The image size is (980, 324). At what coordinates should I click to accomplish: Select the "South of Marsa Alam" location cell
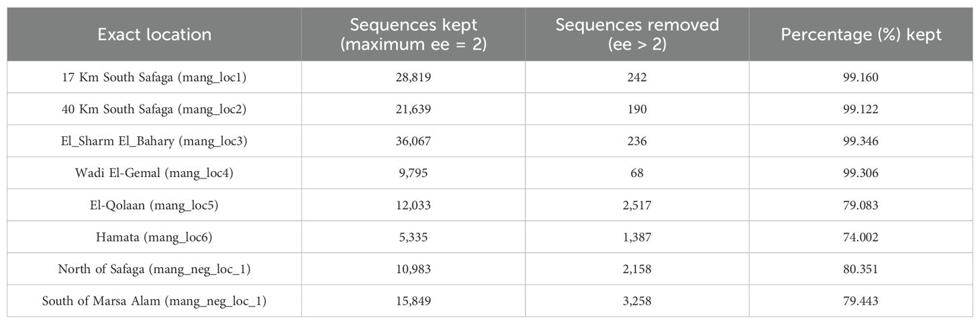154,301
